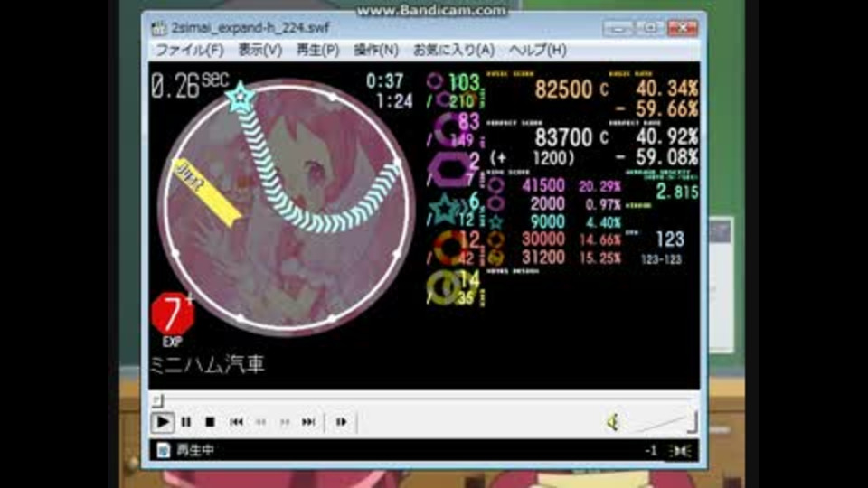The height and width of the screenshot is (488, 868).
Task: Click the 41500 score row
Action: click(x=554, y=186)
